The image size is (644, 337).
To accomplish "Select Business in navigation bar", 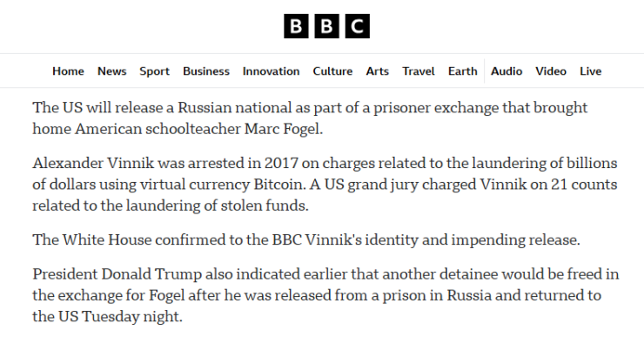I will [206, 71].
